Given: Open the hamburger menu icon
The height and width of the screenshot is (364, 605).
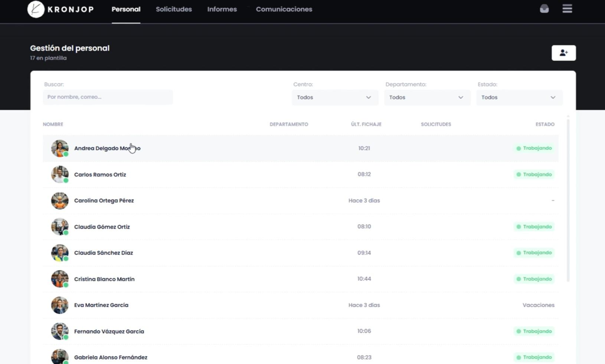Looking at the screenshot, I should point(567,9).
